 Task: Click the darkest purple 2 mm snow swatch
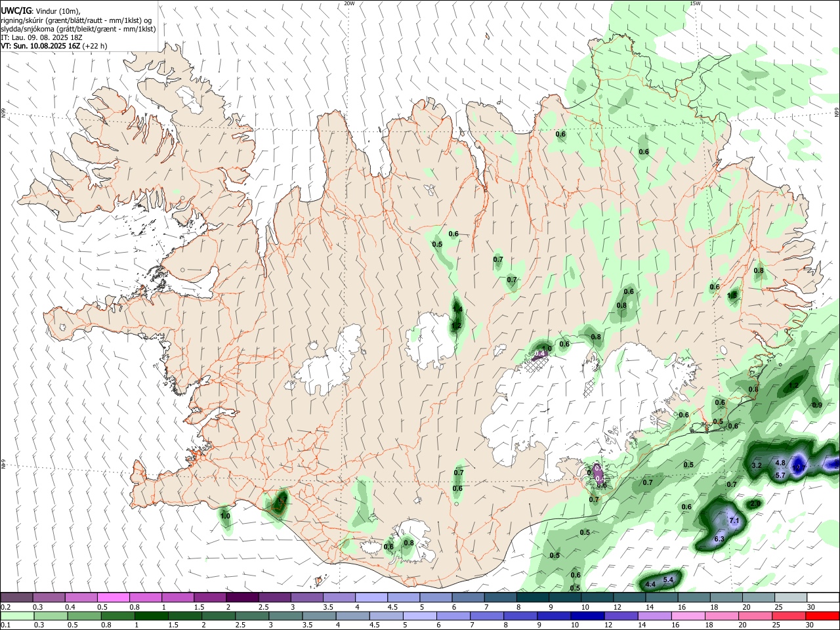coord(241,598)
